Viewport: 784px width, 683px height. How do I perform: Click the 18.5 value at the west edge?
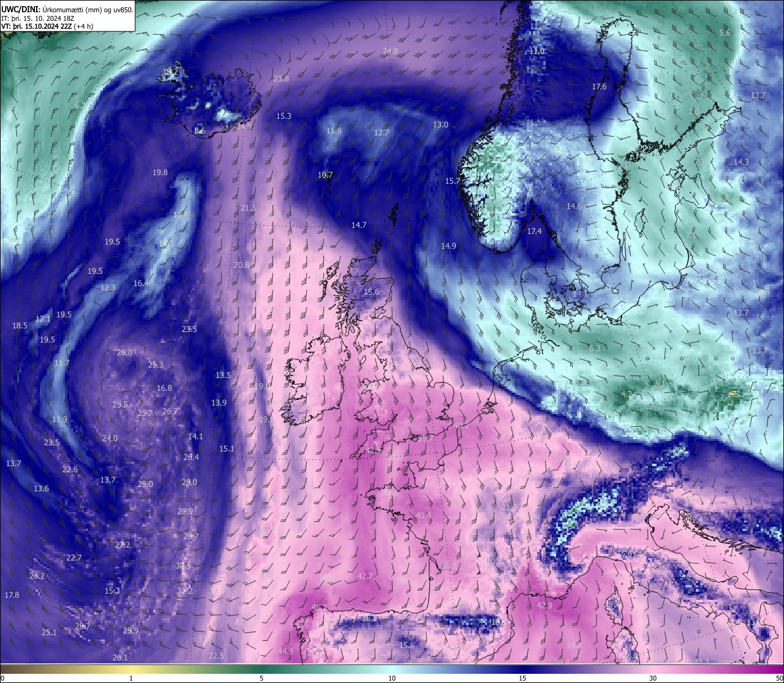[20, 325]
